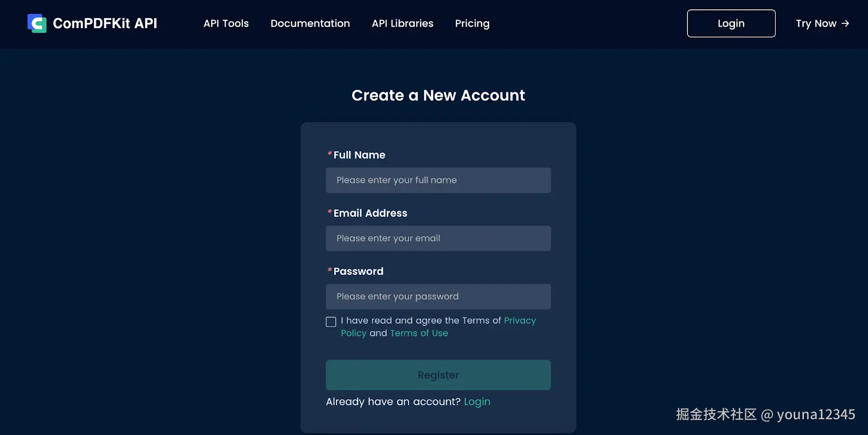The image size is (868, 435).
Task: Tick the agree to terms checkbox
Action: click(x=331, y=322)
